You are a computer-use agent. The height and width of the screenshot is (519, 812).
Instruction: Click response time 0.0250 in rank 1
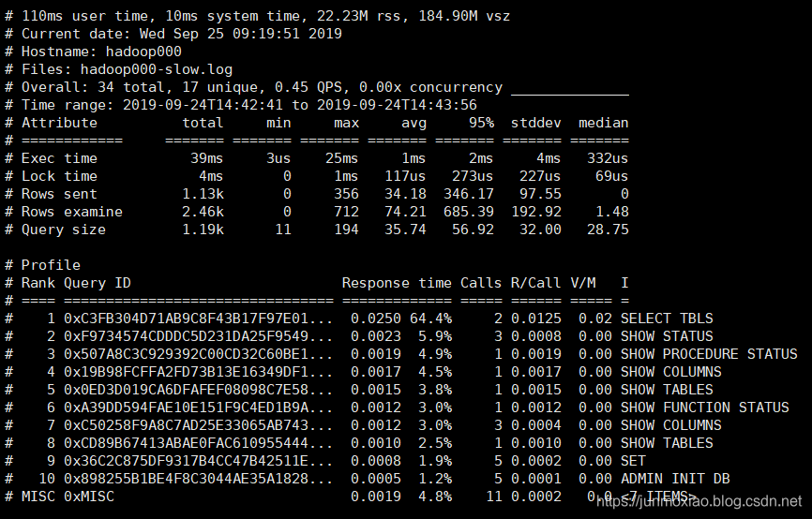pyautogui.click(x=375, y=319)
